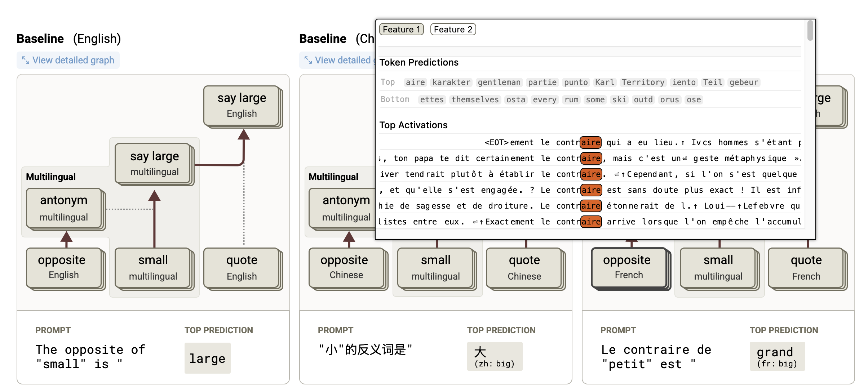Select the opposite Chinese node
Screen dimensions: 868x392
(x=346, y=267)
